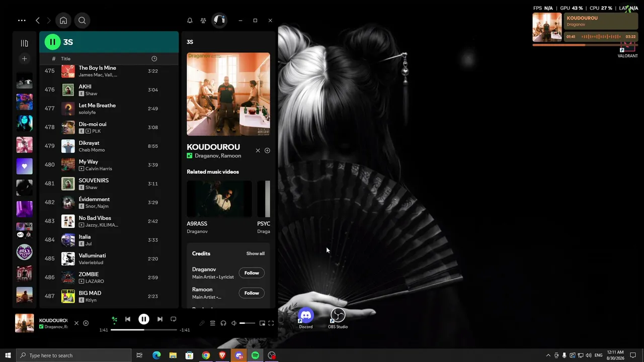Open Spotify search

[x=82, y=21]
